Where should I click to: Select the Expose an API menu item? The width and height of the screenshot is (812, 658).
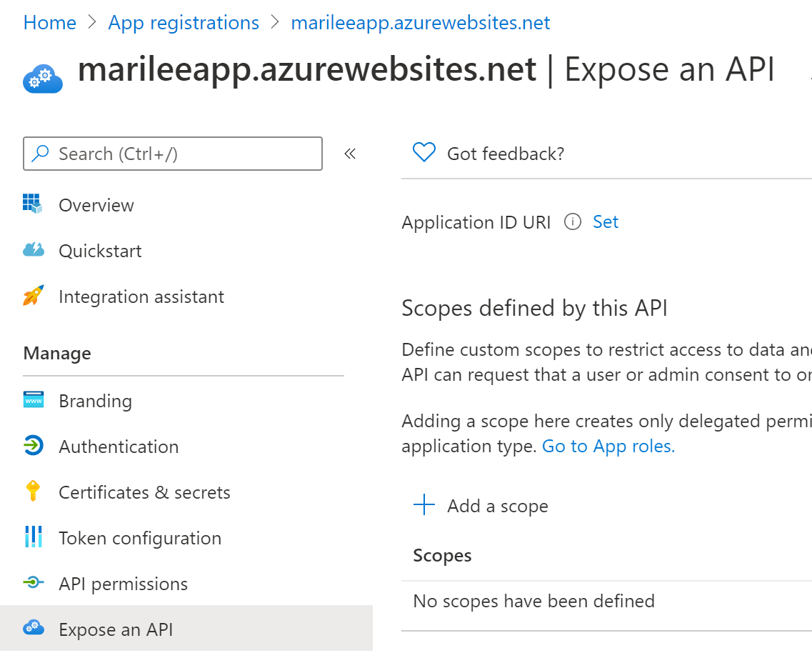[186, 629]
